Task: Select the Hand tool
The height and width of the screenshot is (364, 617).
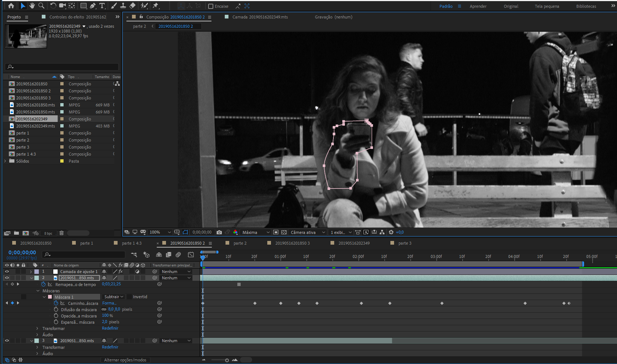Action: pyautogui.click(x=32, y=6)
